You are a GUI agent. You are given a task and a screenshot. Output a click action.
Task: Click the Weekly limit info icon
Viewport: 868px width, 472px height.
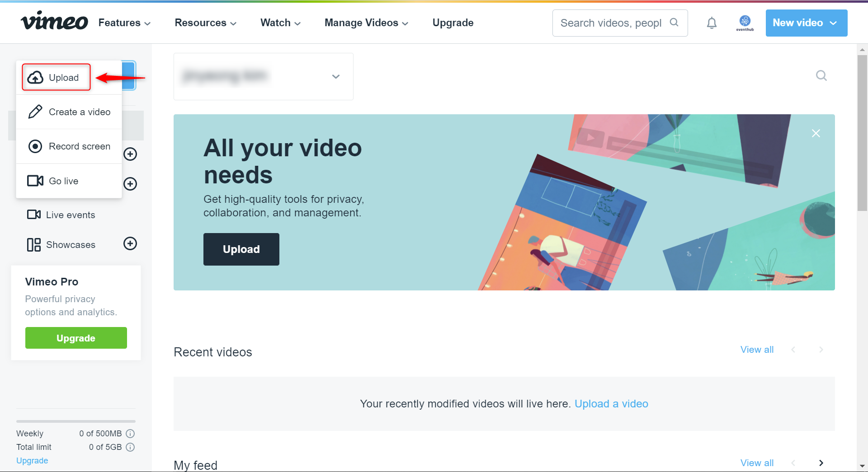[x=130, y=434]
